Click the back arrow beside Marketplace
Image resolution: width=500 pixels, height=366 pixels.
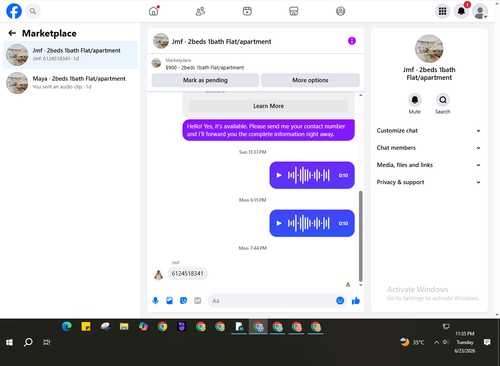tap(12, 33)
